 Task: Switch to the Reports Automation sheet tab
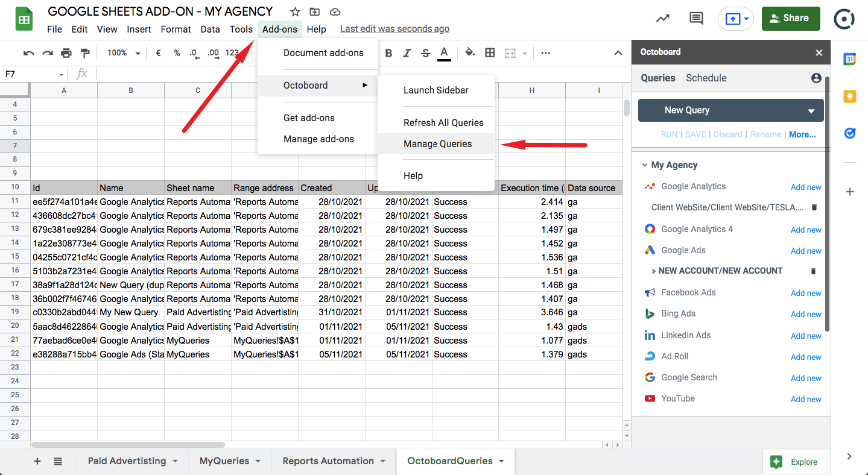point(328,461)
